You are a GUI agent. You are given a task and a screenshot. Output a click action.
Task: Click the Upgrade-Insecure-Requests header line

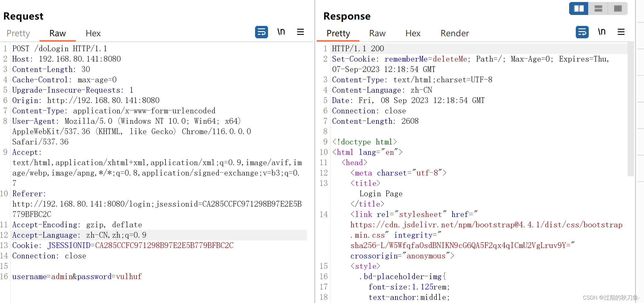[73, 90]
